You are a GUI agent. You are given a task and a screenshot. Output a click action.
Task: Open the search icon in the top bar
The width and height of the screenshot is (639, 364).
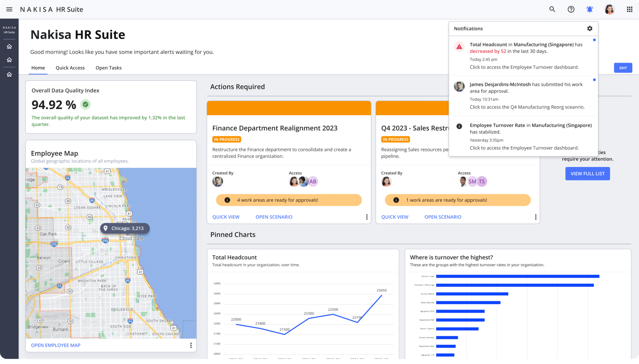552,9
